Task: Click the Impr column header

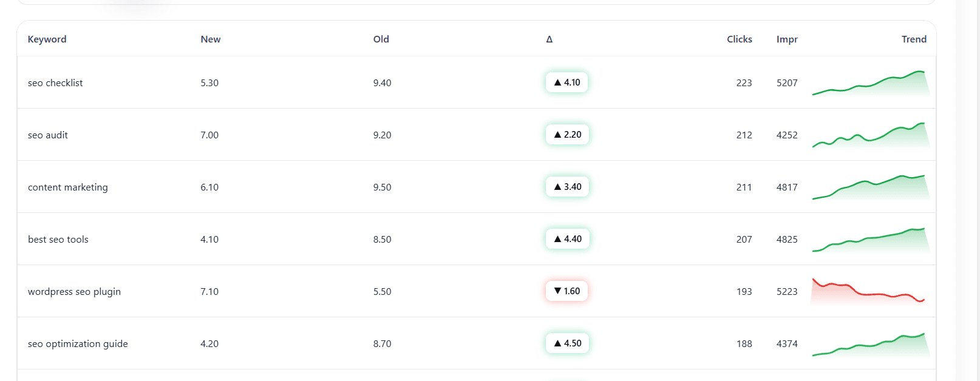Action: (786, 39)
